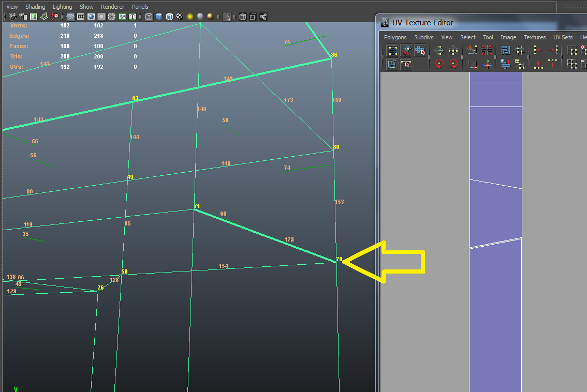
Task: Click the Renderer menu
Action: coord(112,7)
